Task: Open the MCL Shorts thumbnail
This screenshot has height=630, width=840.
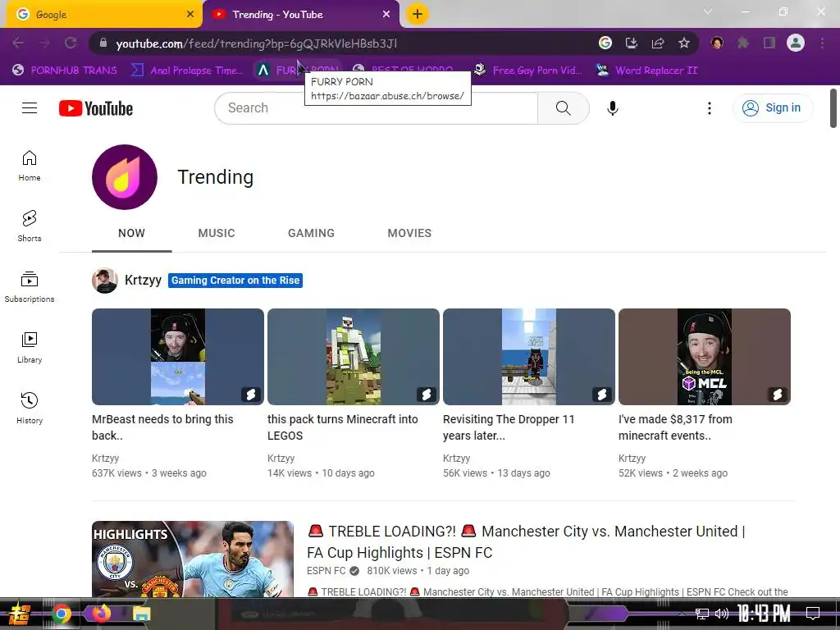Action: (x=705, y=357)
